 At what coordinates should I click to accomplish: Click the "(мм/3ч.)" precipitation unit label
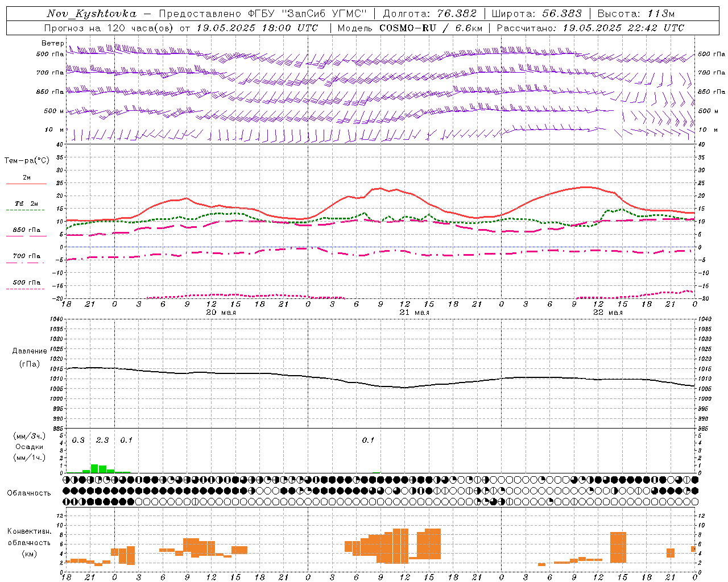click(30, 436)
